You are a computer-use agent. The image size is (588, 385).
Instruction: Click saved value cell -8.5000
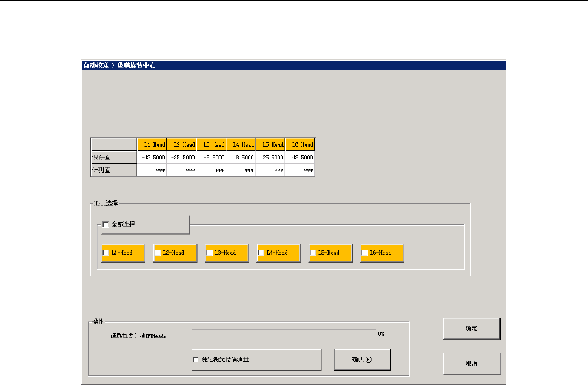coord(211,157)
